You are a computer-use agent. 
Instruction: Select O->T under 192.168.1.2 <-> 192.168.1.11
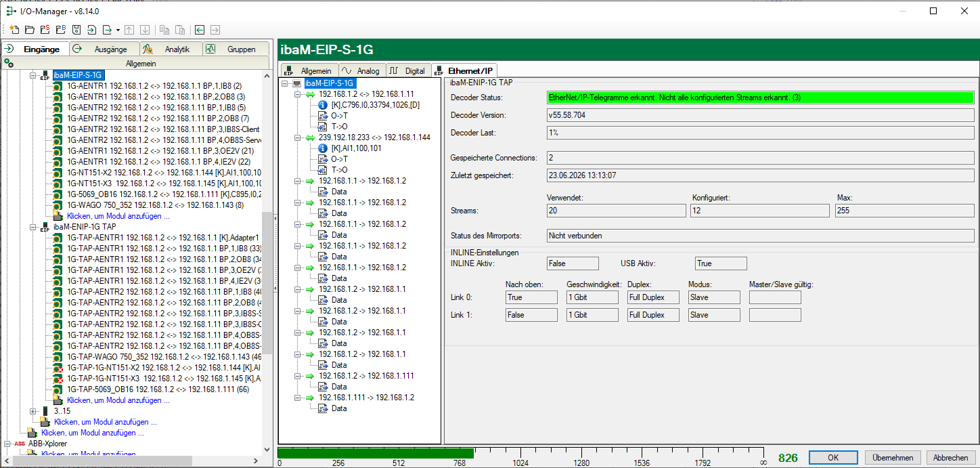pos(339,116)
